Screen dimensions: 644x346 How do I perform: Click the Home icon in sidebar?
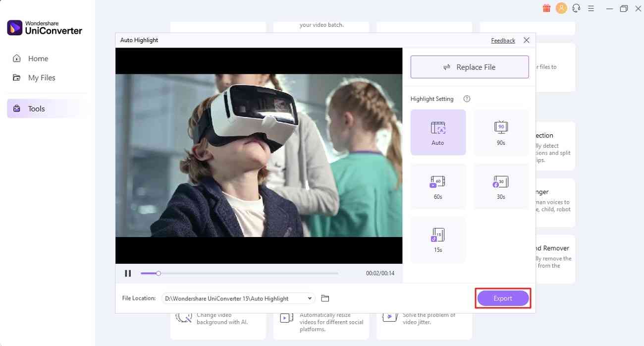point(17,58)
